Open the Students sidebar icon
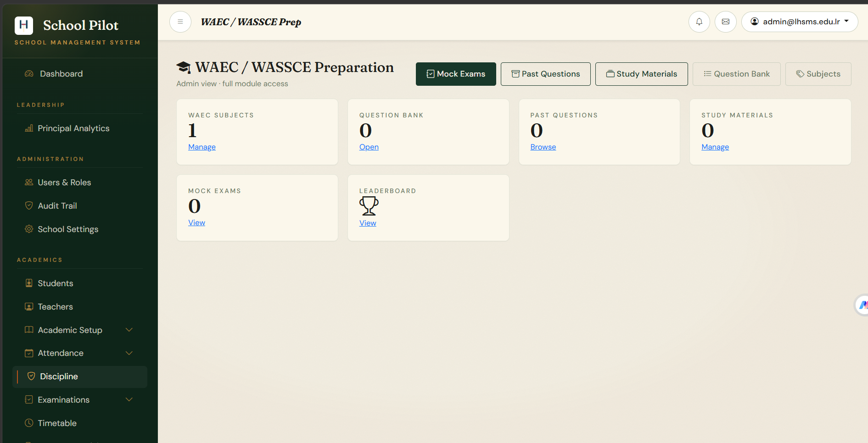The width and height of the screenshot is (868, 443). coord(29,283)
